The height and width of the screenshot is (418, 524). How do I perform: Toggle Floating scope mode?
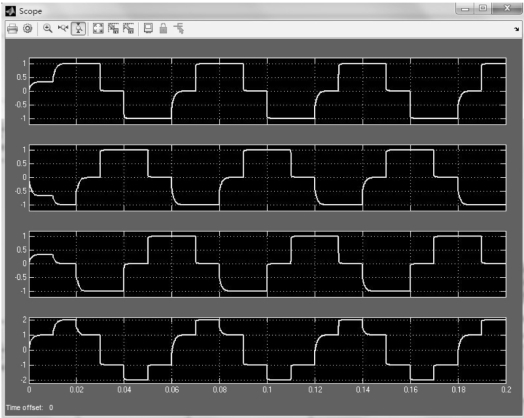coord(148,29)
